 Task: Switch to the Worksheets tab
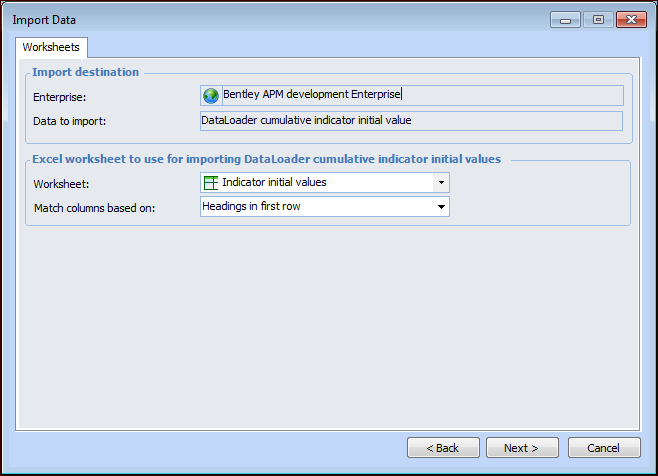click(50, 47)
